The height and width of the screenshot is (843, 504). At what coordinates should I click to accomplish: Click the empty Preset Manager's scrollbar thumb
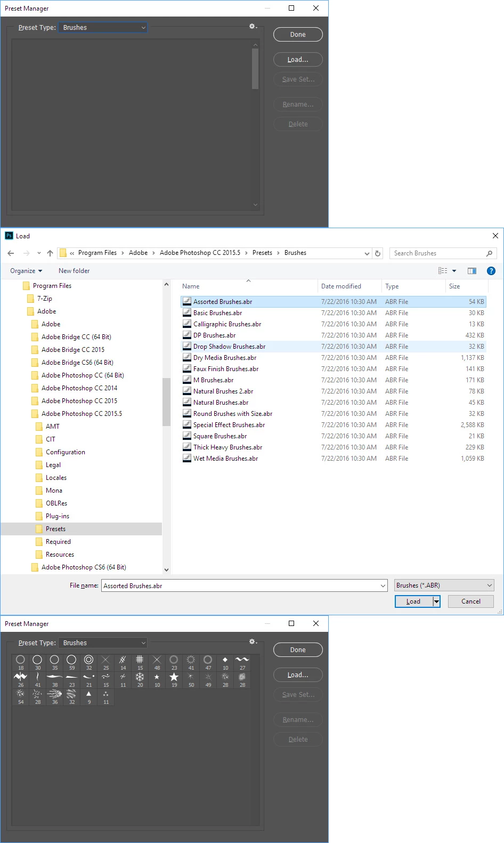coord(255,69)
